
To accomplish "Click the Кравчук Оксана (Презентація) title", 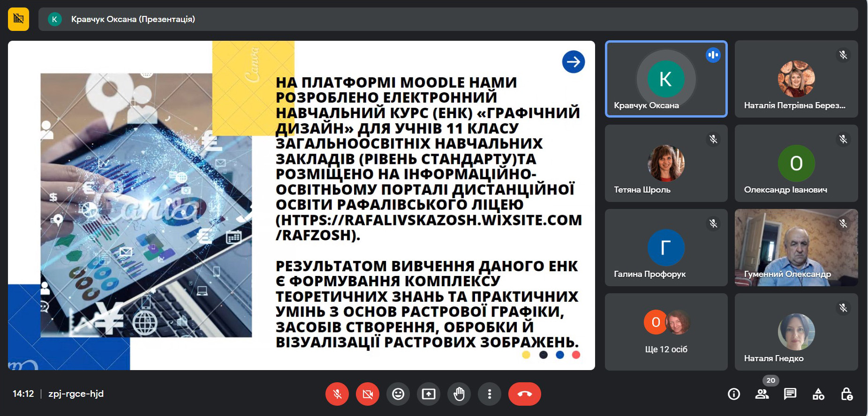I will 133,19.
